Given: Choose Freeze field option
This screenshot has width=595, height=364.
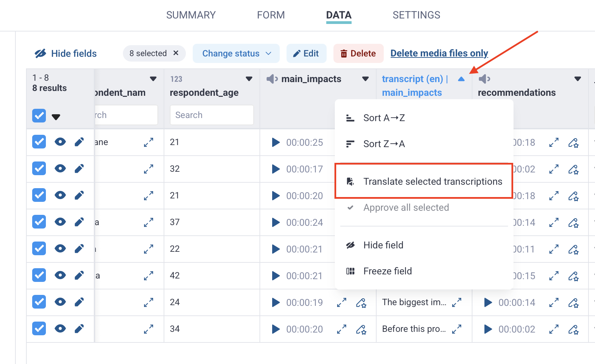Looking at the screenshot, I should coord(424,271).
